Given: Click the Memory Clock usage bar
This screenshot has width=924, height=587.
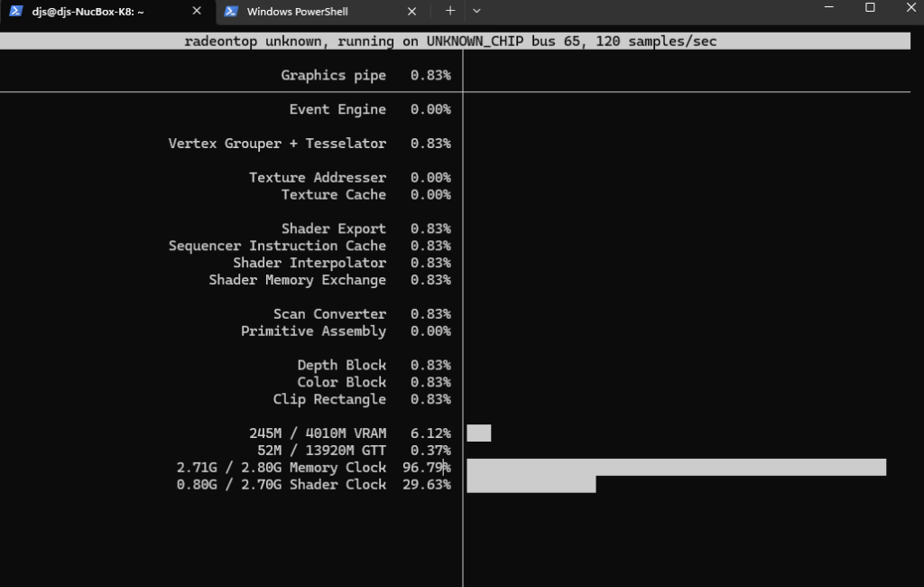Looking at the screenshot, I should [676, 467].
